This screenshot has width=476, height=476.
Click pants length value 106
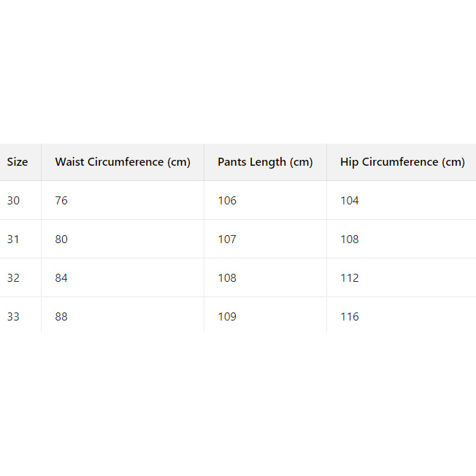227,201
